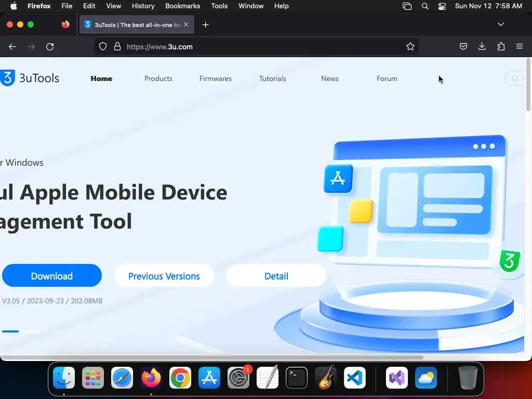Click the date and time in menu bar

click(488, 6)
